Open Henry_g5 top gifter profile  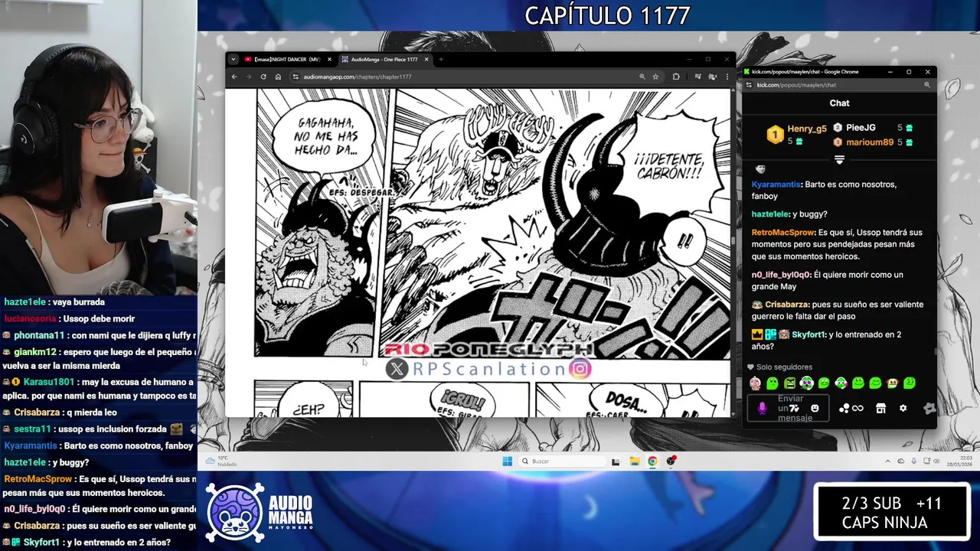point(807,129)
